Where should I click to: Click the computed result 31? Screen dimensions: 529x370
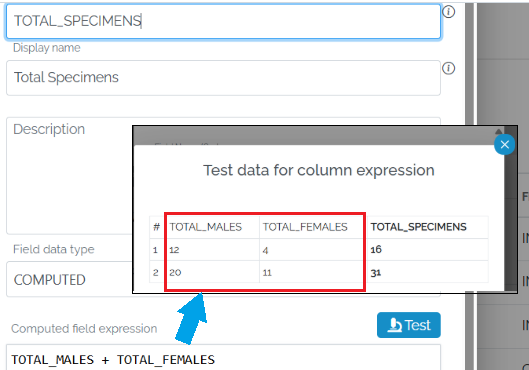coord(375,273)
